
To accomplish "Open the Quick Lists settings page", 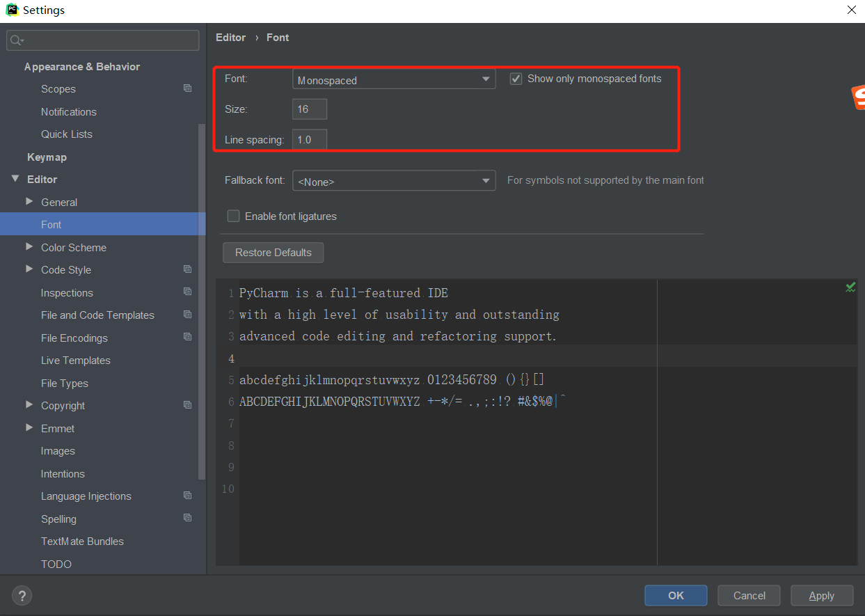I will pyautogui.click(x=67, y=134).
